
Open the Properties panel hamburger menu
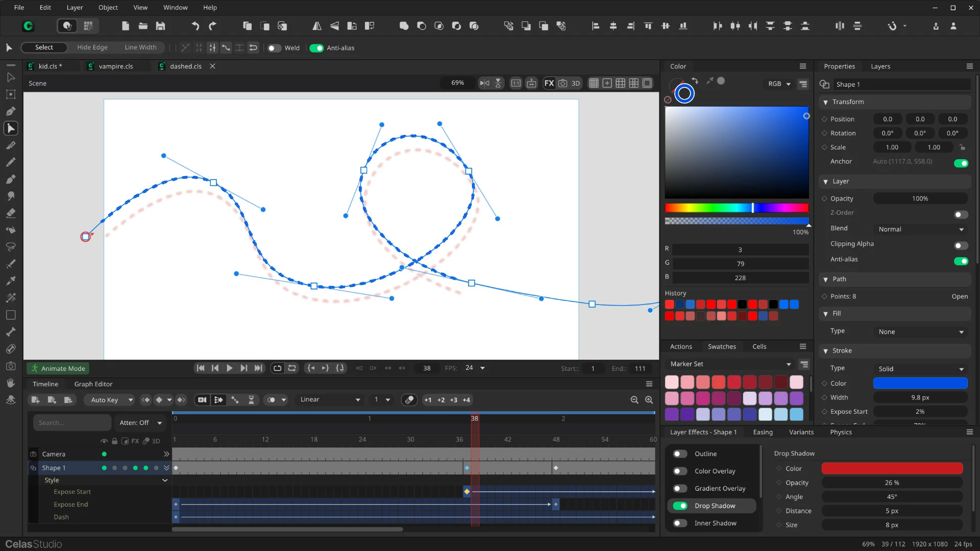pyautogui.click(x=970, y=66)
